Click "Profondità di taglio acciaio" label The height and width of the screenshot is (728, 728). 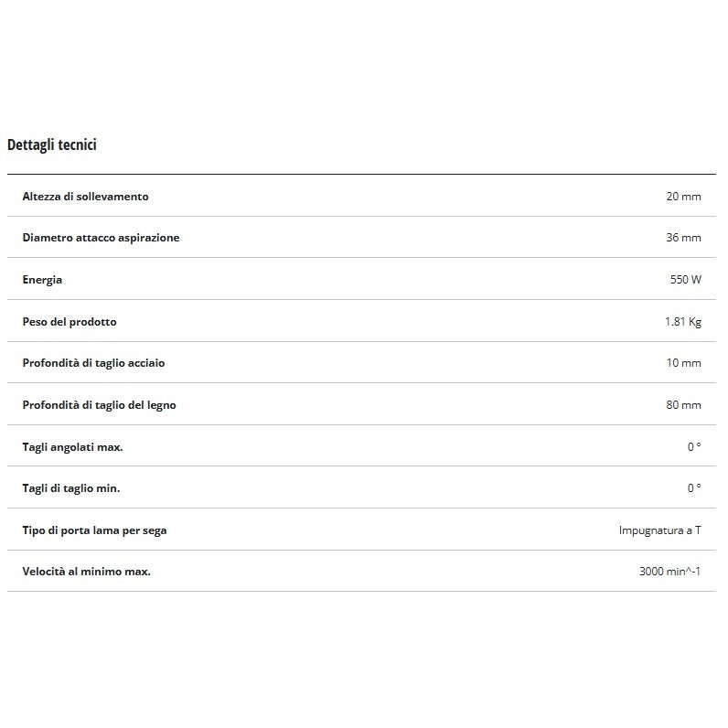coord(93,363)
